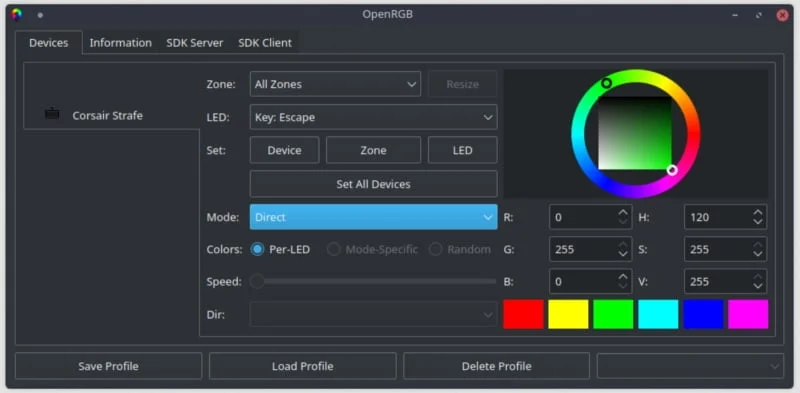800x393 pixels.
Task: Click inside the green saturation square
Action: pos(635,133)
